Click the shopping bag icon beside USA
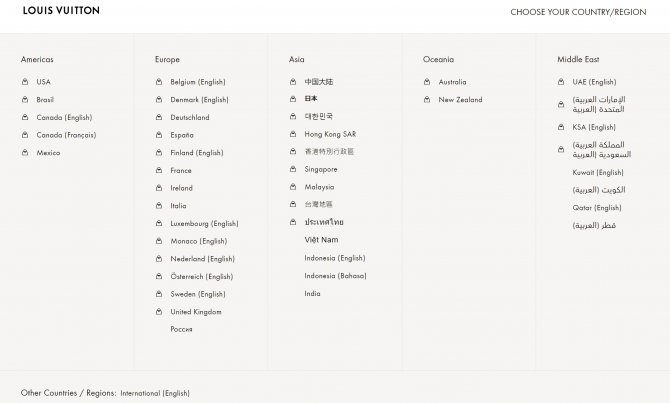The height and width of the screenshot is (403, 670). pyautogui.click(x=25, y=82)
